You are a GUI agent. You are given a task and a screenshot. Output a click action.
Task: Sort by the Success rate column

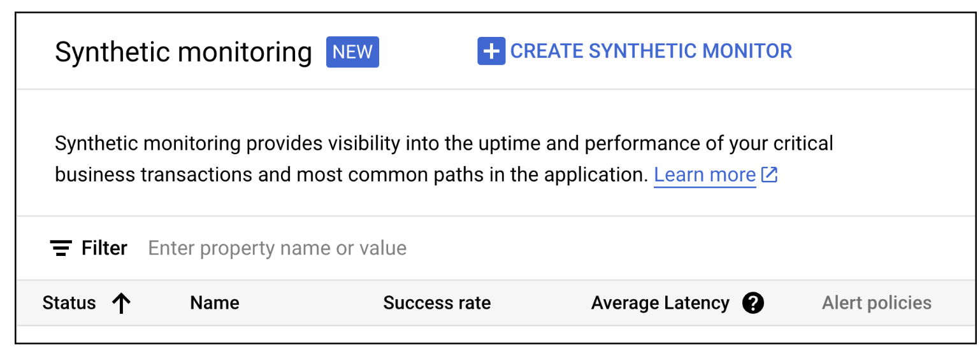(436, 303)
